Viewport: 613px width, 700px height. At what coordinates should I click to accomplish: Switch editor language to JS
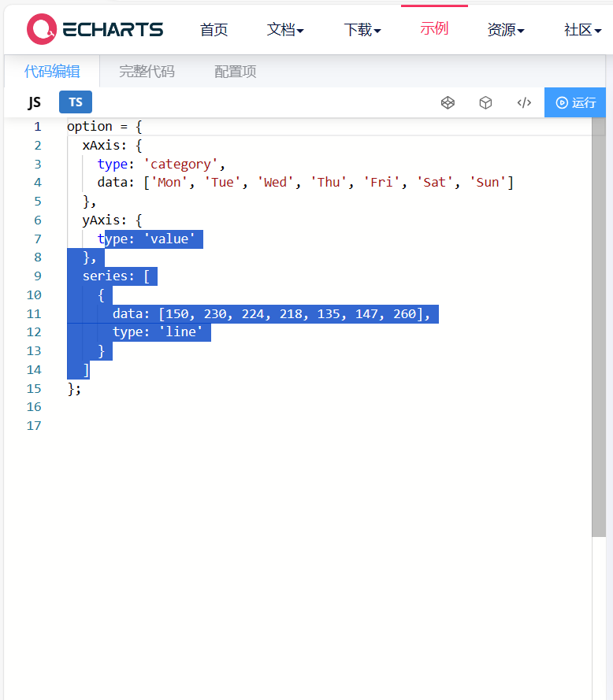tap(34, 102)
